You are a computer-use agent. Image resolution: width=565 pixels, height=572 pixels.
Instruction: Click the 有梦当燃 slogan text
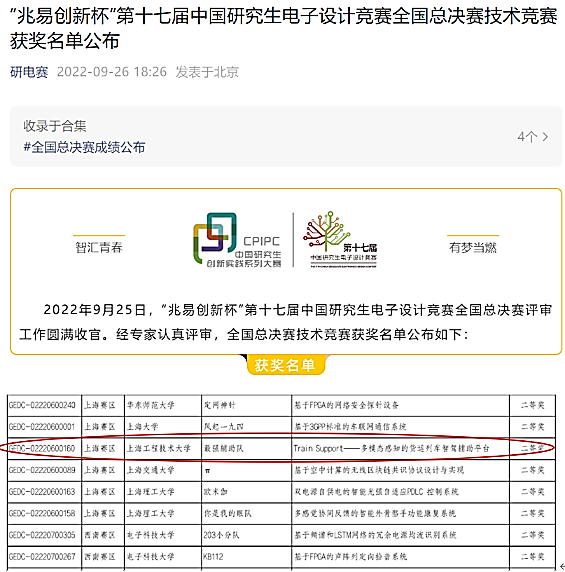473,247
